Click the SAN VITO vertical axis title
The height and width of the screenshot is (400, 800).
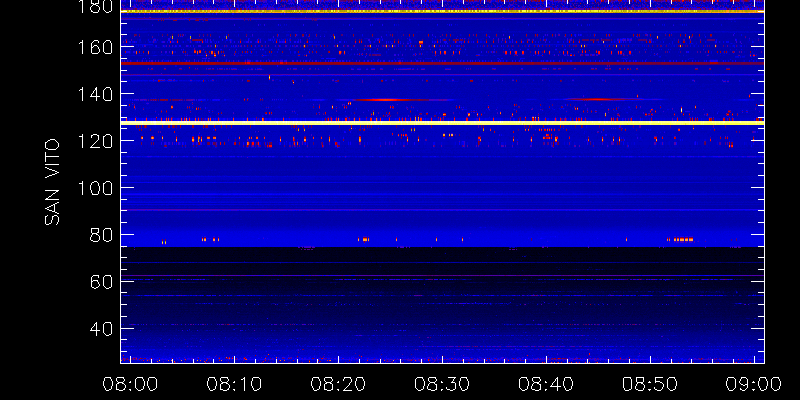[x=52, y=183]
